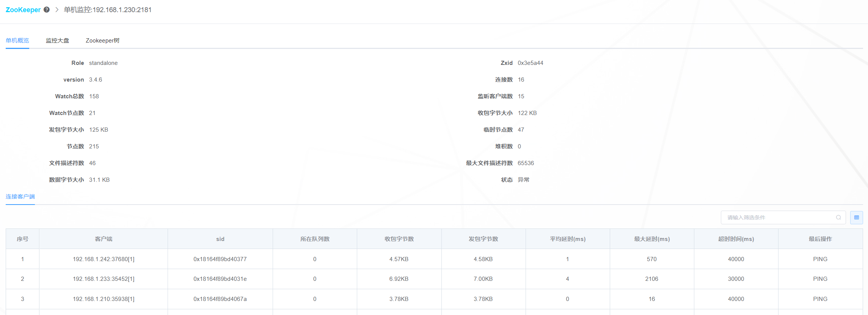Select client cell 192.168.1.233:35452[1]
Screen dimensions: 868x315
click(x=104, y=279)
